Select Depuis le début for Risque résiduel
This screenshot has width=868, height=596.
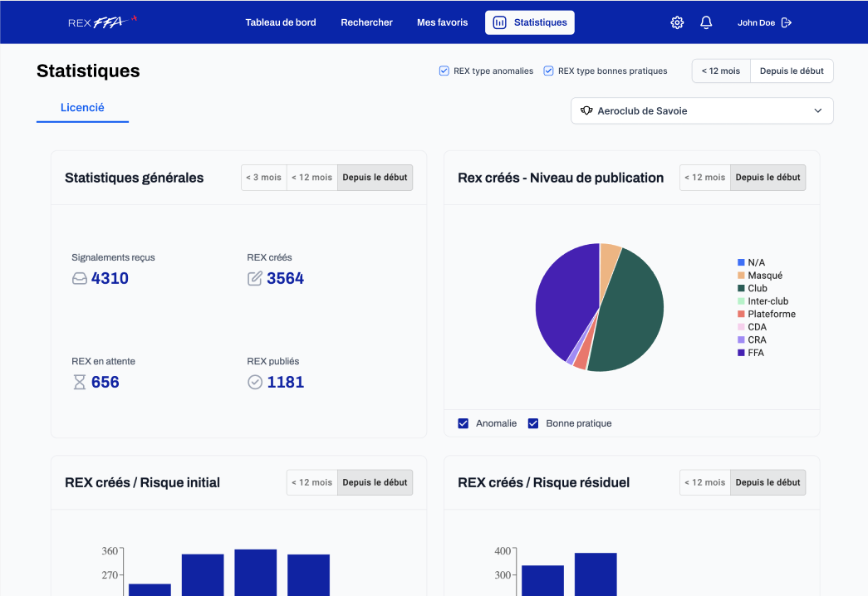[x=767, y=482]
